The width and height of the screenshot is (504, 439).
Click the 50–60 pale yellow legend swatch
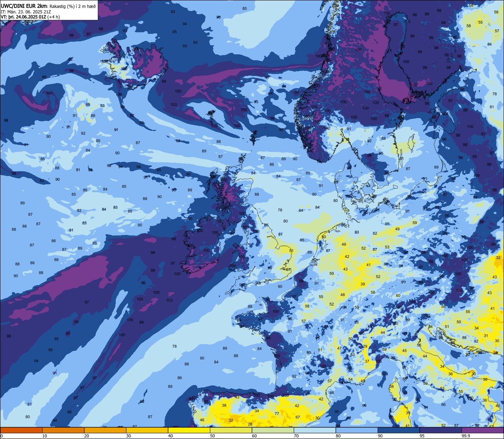point(231,430)
